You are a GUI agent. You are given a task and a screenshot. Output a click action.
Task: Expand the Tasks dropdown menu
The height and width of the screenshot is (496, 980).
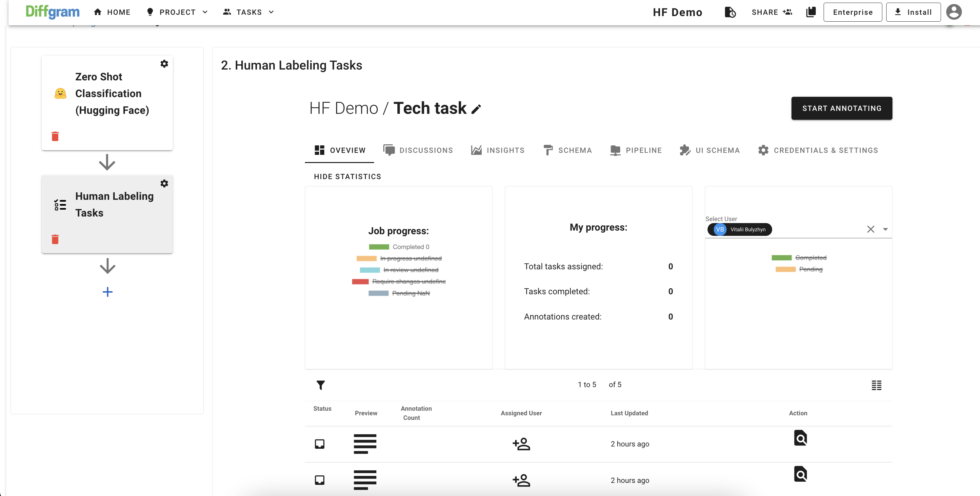pyautogui.click(x=249, y=12)
